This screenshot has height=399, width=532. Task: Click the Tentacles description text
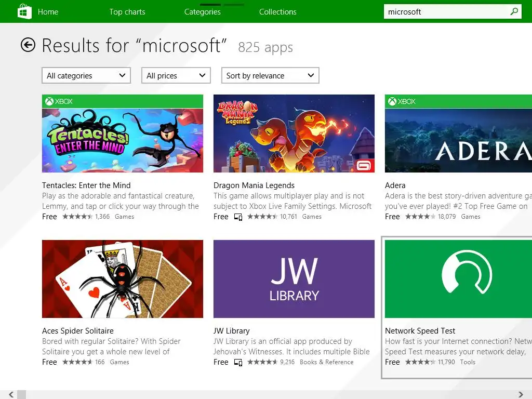pyautogui.click(x=121, y=201)
